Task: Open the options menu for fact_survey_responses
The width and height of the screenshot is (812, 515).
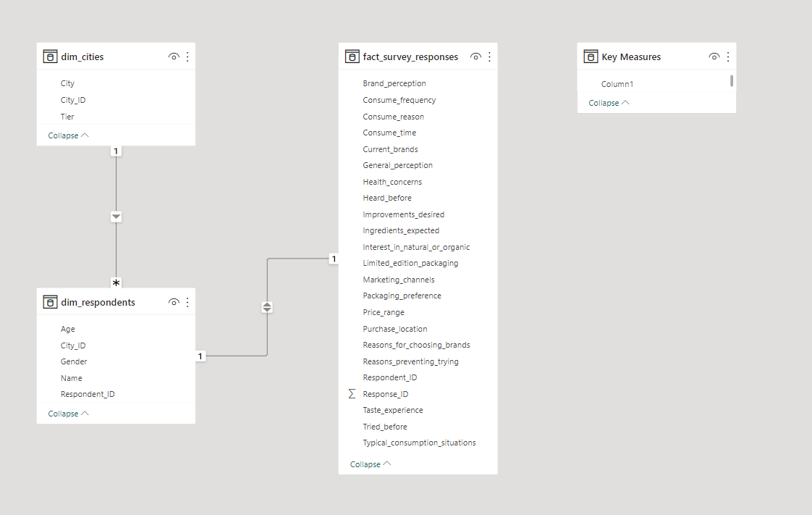Action: (x=489, y=56)
